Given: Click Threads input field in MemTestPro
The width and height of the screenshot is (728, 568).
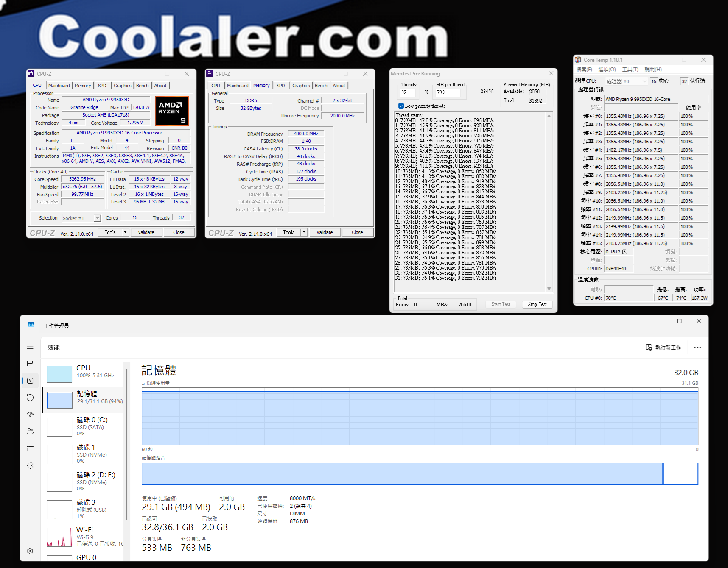Looking at the screenshot, I should click(x=409, y=92).
